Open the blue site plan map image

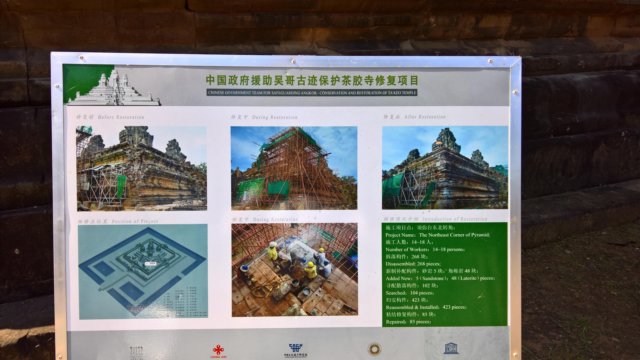[143, 271]
